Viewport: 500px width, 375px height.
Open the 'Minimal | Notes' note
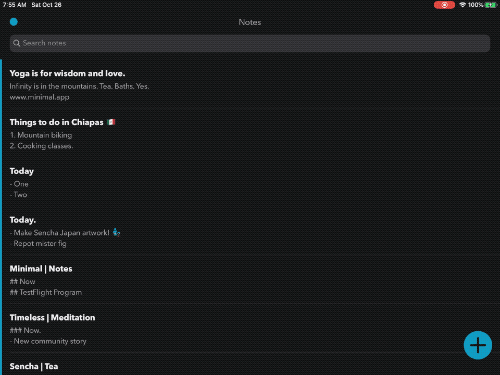[250, 280]
